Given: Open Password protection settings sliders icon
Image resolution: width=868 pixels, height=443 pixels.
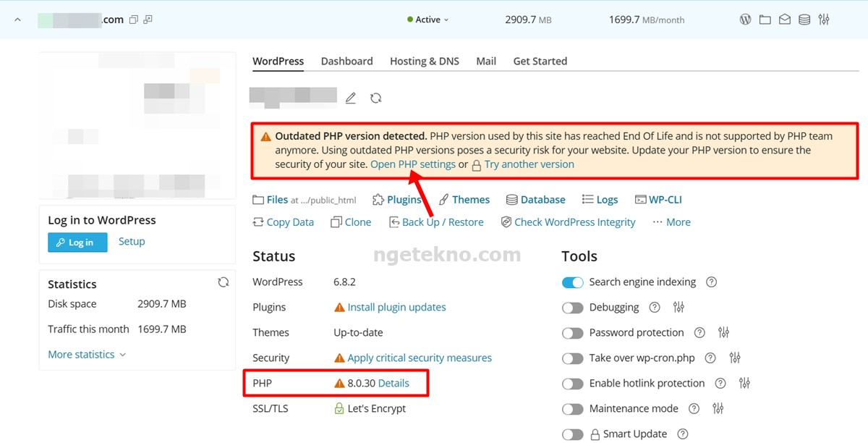Looking at the screenshot, I should 723,333.
